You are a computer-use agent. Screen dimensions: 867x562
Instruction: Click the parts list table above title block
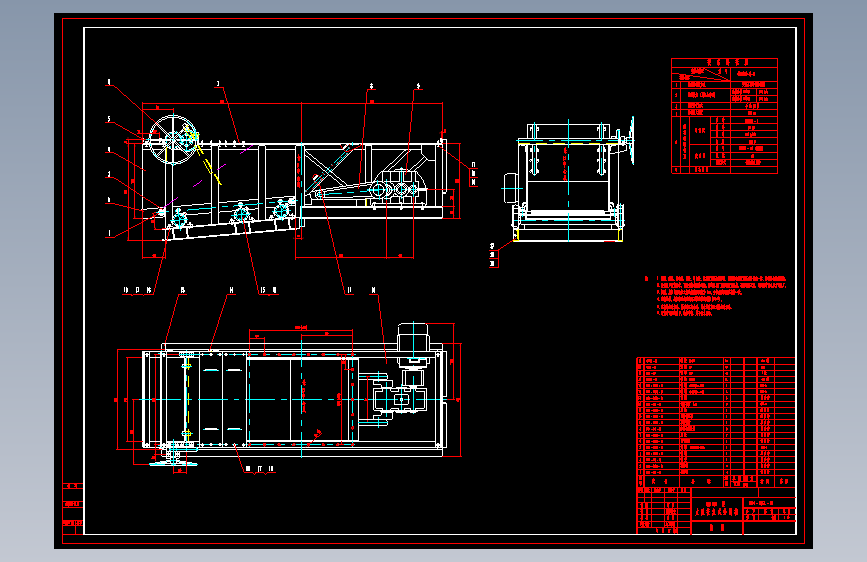(x=715, y=422)
